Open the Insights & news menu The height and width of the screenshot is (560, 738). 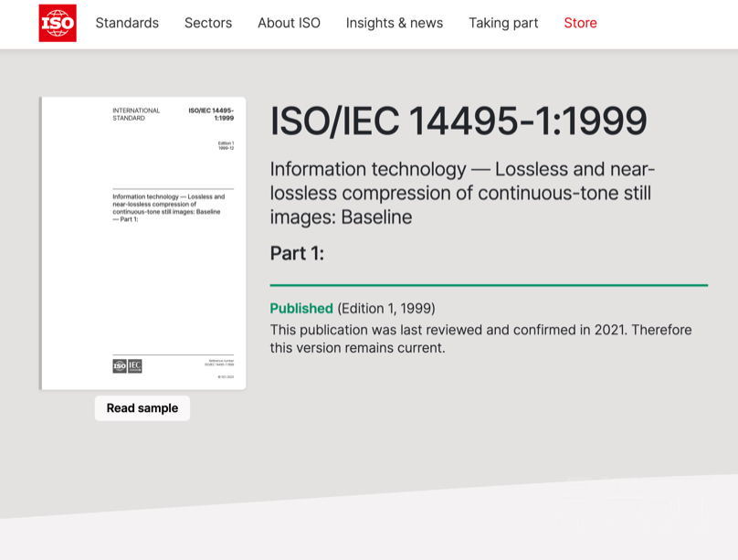395,23
